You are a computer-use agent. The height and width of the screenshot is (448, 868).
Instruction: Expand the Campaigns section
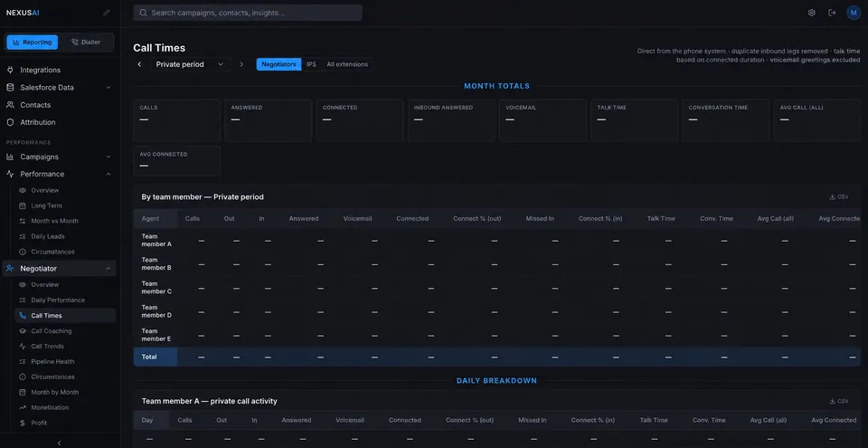(108, 157)
